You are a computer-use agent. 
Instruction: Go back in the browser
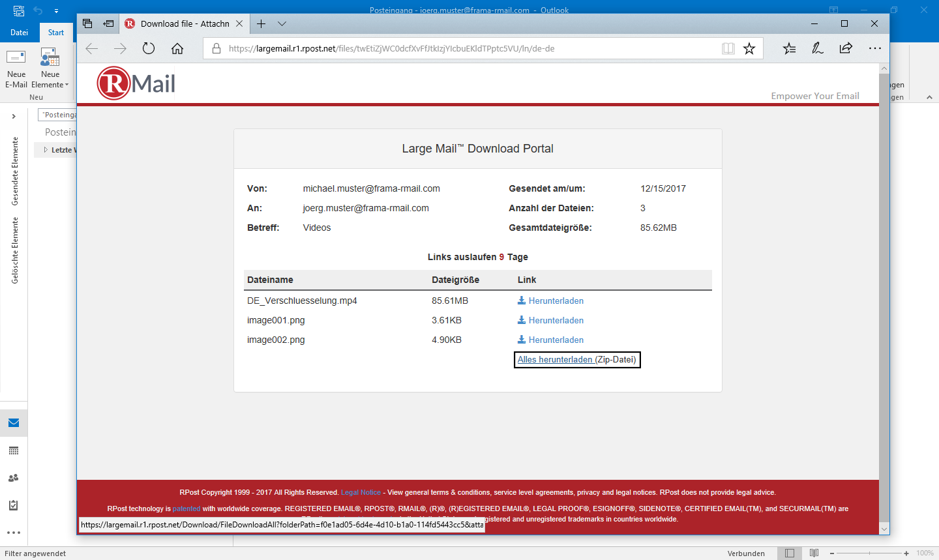coord(92,48)
